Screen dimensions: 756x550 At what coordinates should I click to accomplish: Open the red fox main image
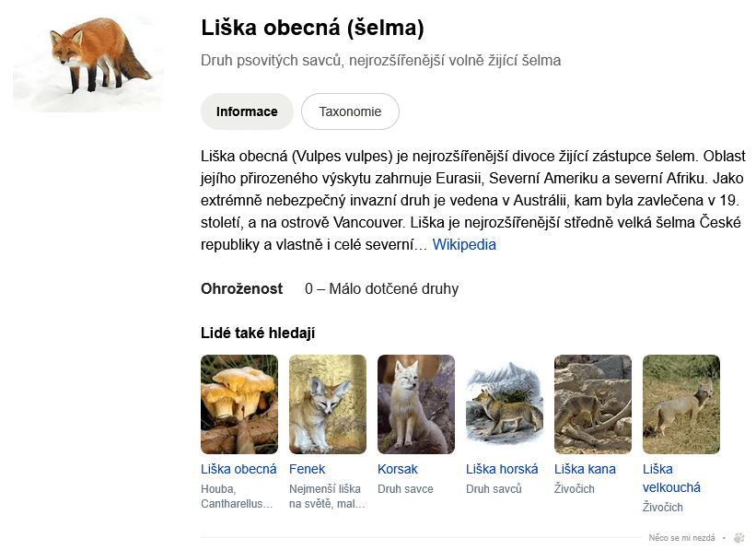88,63
